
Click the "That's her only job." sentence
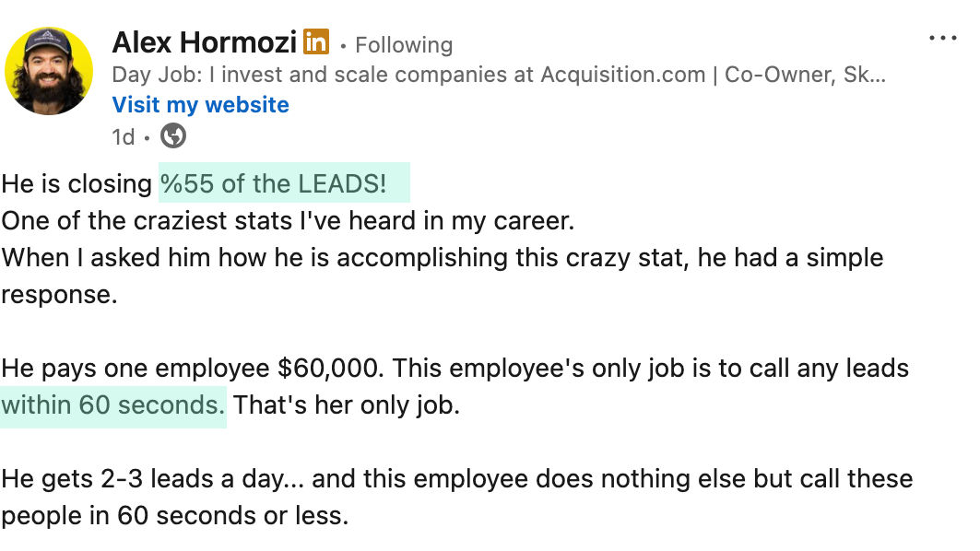coord(346,405)
